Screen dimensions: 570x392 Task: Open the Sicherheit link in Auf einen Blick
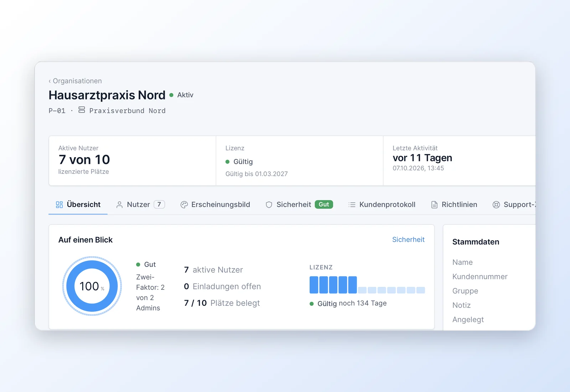[x=408, y=239]
